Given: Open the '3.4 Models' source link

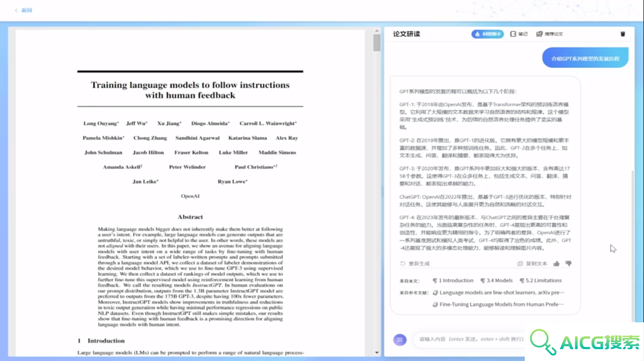Looking at the screenshot, I should (497, 281).
